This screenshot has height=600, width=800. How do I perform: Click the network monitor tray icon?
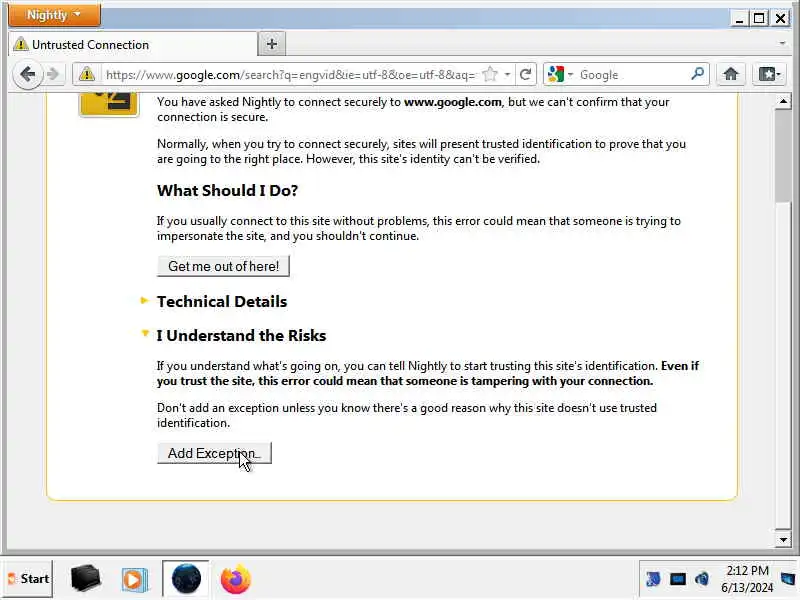[x=678, y=579]
